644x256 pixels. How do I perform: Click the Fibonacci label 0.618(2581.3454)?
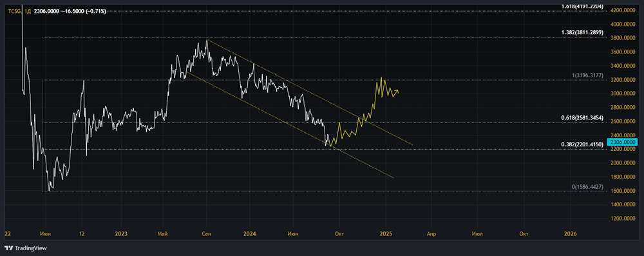(x=582, y=117)
